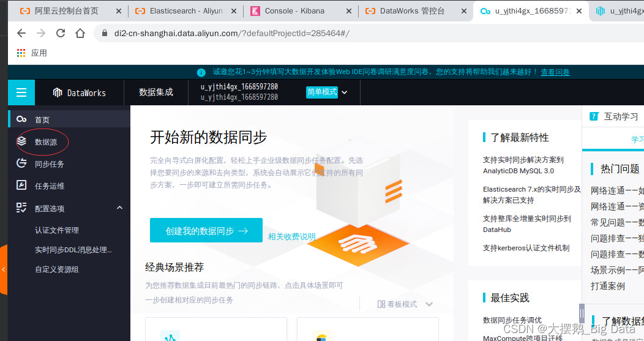Viewport: 644px width, 341px height.
Task: Open 自定义资源组 submenu item
Action: pos(57,269)
